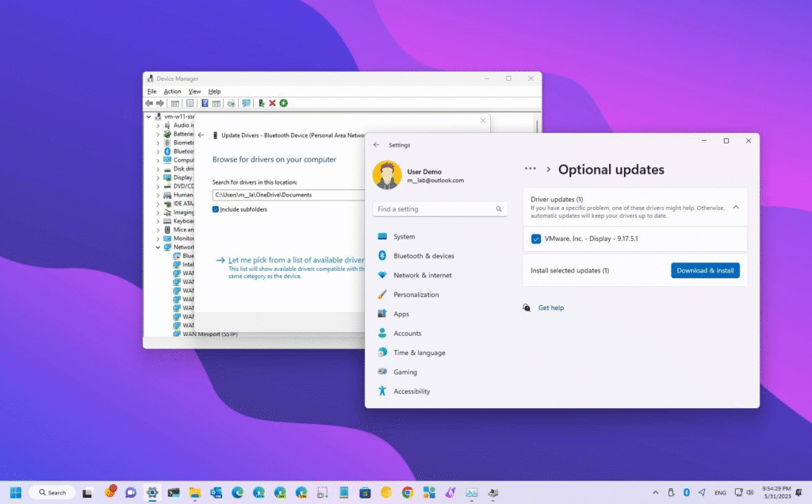Expand the Keyboards category arrow
Image resolution: width=812 pixels, height=504 pixels.
coord(158,221)
